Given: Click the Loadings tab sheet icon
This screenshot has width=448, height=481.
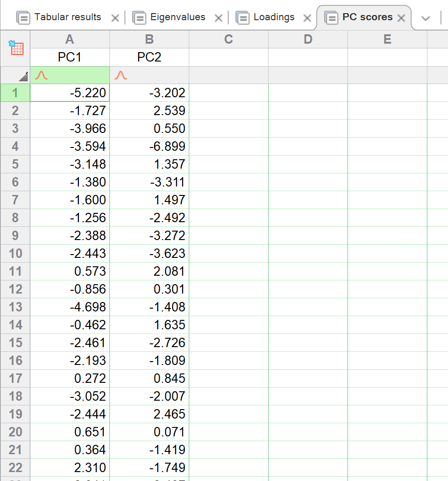Looking at the screenshot, I should [x=242, y=18].
